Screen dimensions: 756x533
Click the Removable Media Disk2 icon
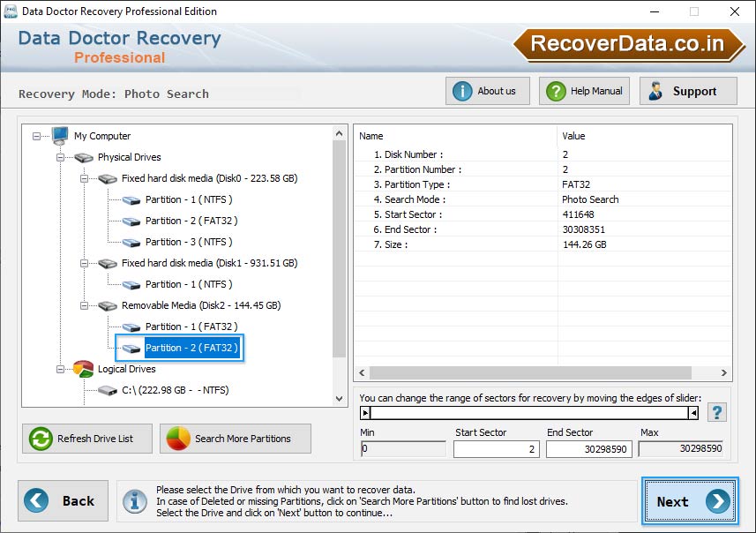[108, 306]
